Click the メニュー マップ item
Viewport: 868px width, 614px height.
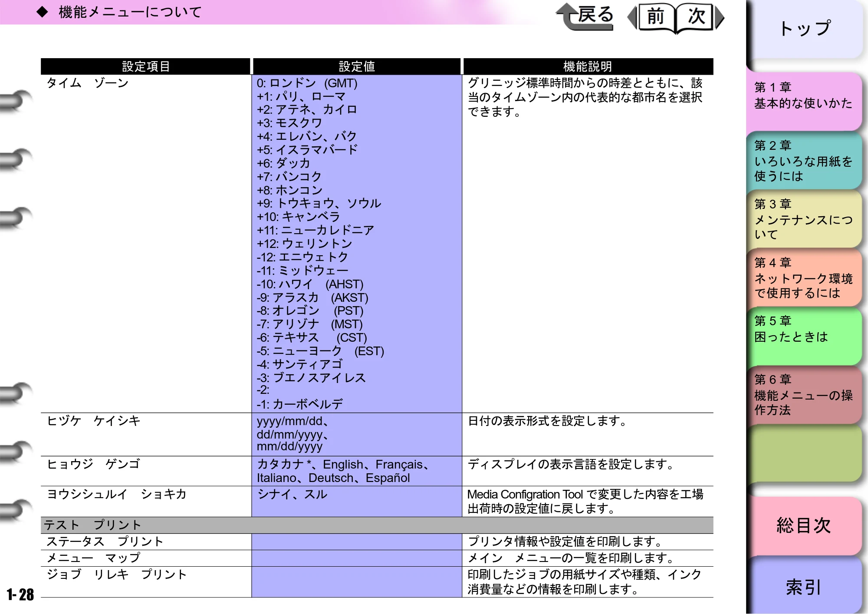(x=94, y=558)
